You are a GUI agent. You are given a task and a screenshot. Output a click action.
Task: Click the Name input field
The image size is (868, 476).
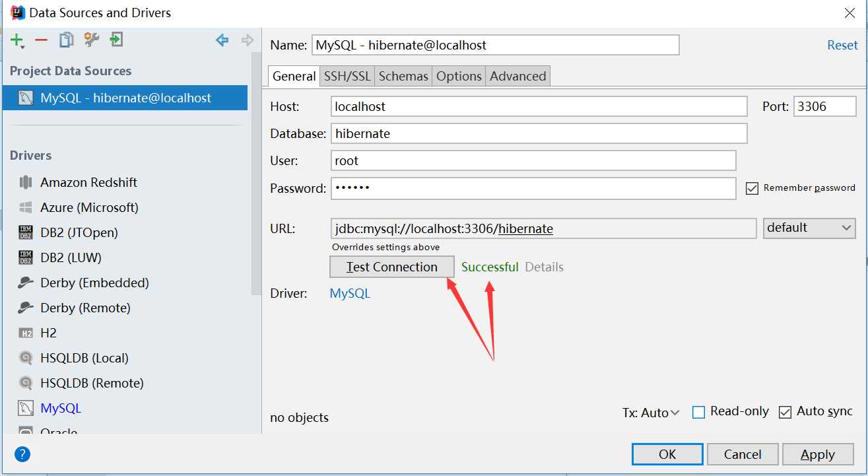click(x=495, y=45)
